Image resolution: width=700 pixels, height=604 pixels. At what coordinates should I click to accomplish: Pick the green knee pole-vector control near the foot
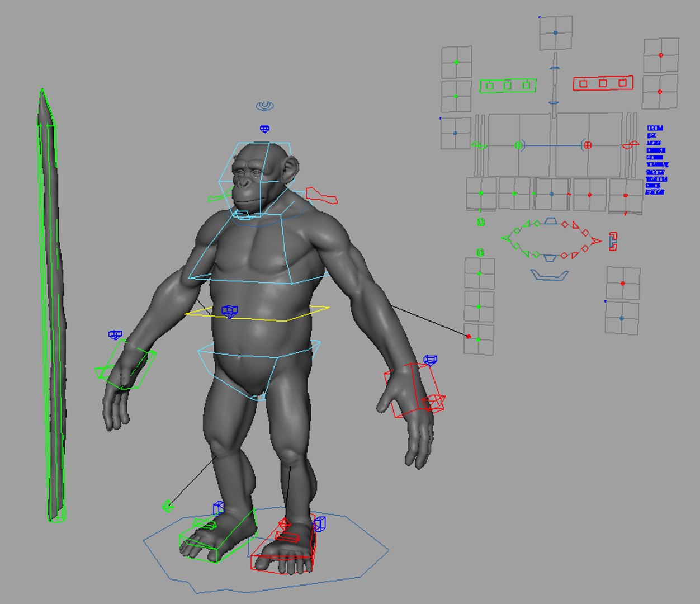pos(167,507)
